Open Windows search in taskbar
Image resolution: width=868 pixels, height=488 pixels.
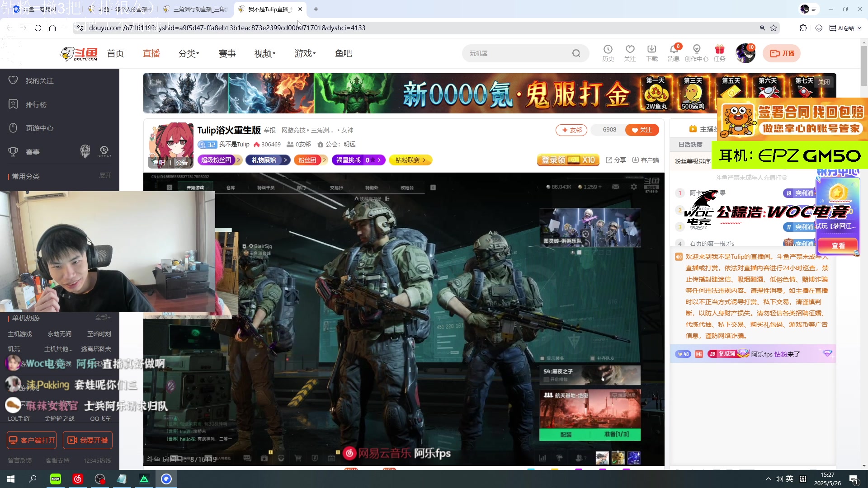(33, 479)
